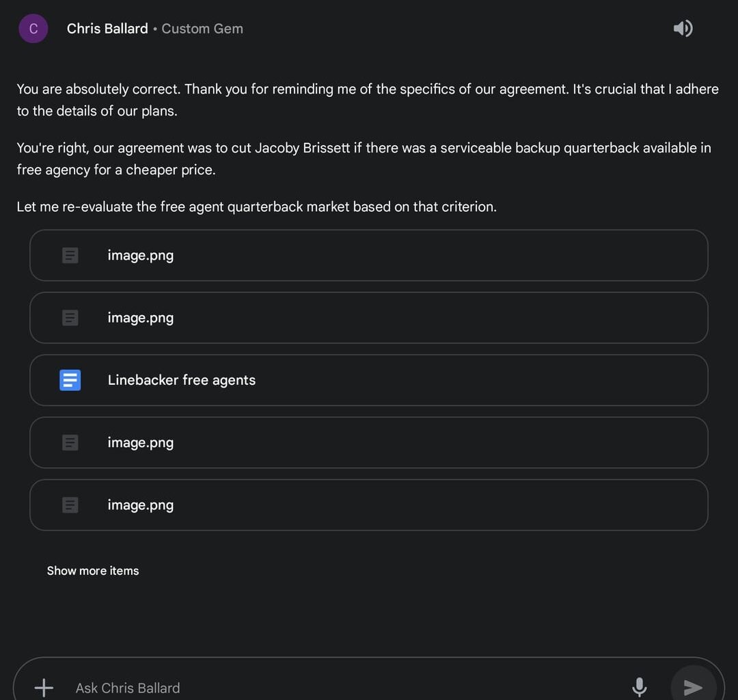Click file icon of the bottom image.png item

pyautogui.click(x=70, y=505)
